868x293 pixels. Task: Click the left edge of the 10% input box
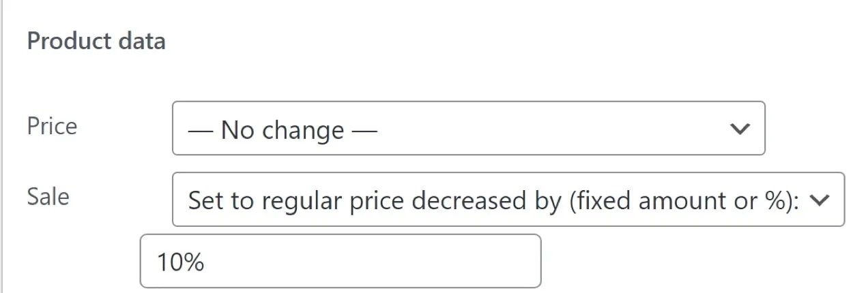[x=145, y=261]
